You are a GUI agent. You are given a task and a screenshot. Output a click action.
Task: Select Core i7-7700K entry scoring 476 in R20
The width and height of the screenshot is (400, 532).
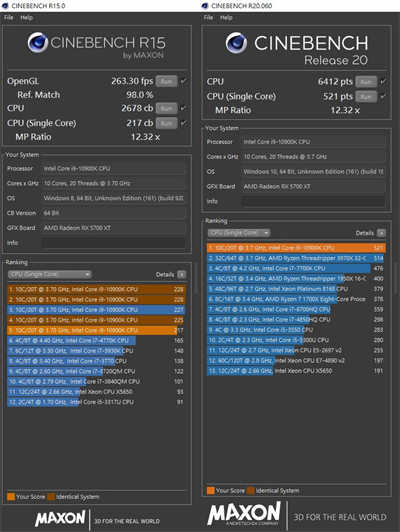[296, 268]
